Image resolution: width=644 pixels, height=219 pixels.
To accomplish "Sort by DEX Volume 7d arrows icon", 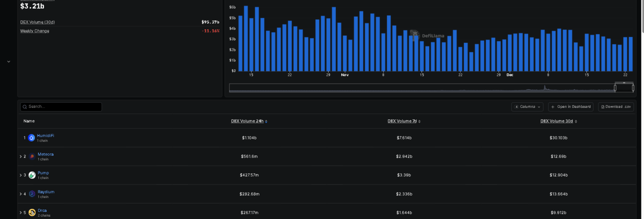I will coord(419,122).
